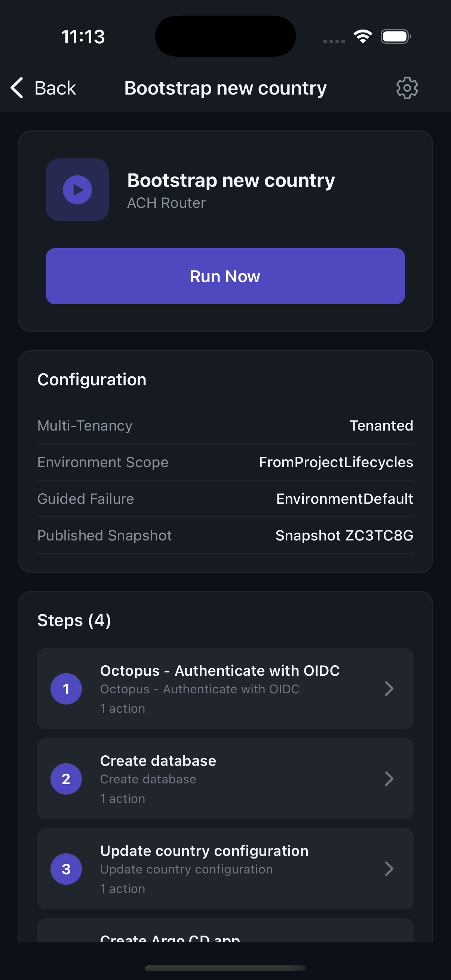Tap the back arrow icon

[17, 88]
